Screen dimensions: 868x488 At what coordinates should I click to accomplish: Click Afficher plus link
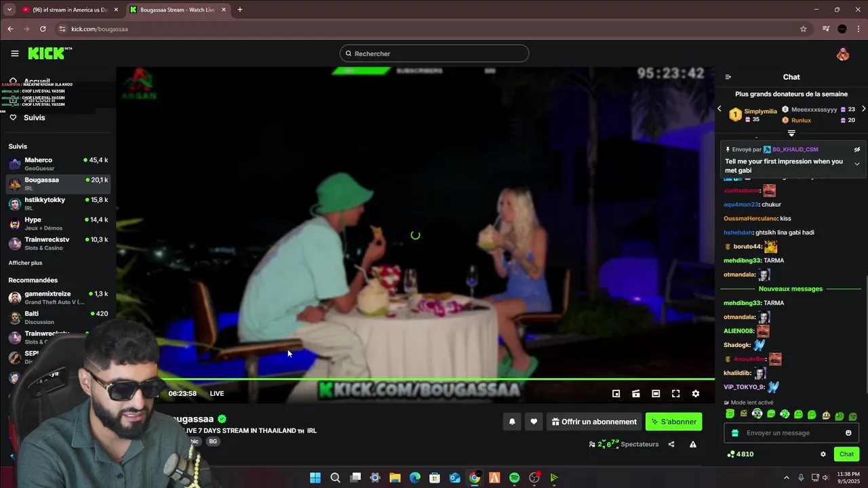25,263
